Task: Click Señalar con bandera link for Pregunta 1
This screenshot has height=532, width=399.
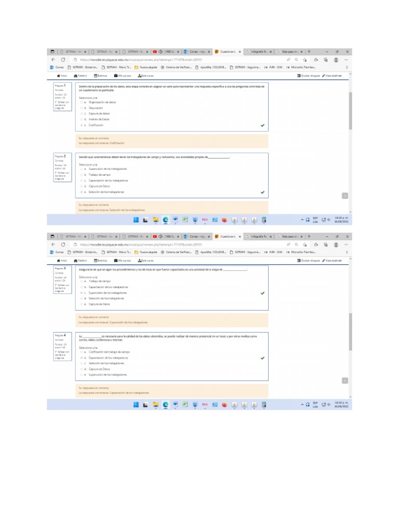Action: pos(62,105)
